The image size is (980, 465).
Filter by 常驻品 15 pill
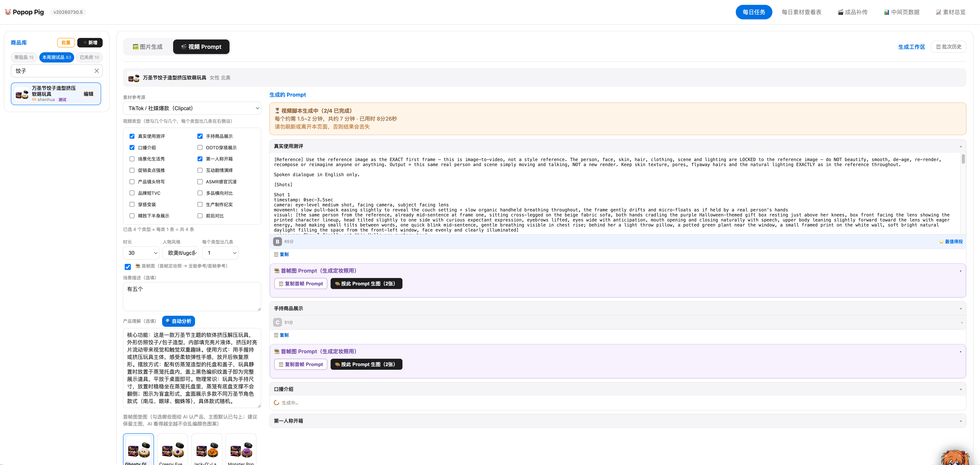click(x=24, y=57)
